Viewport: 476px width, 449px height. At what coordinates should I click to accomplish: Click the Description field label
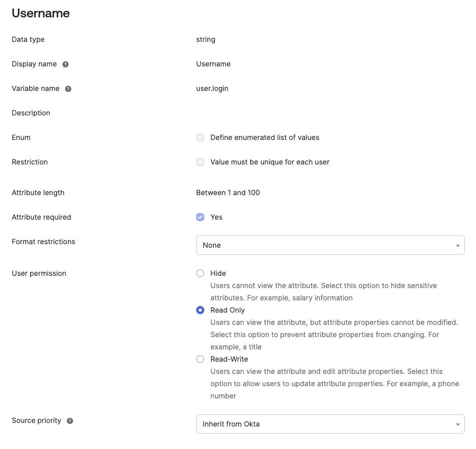click(x=31, y=113)
